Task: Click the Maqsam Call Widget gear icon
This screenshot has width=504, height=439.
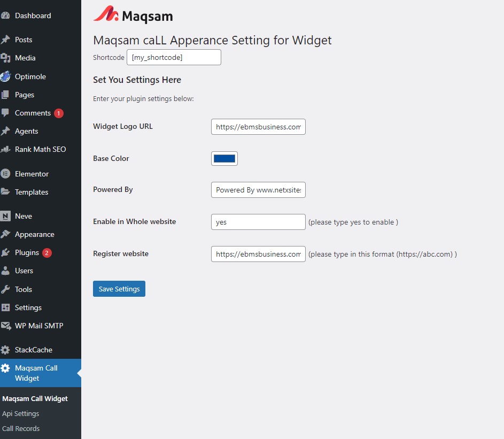Action: [x=5, y=368]
